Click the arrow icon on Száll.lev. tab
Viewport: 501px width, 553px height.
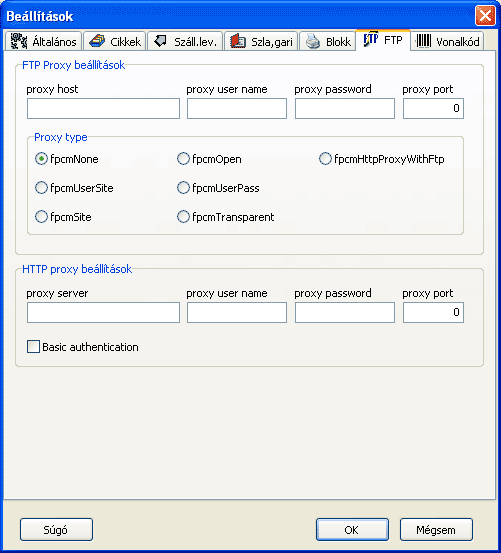click(x=161, y=41)
